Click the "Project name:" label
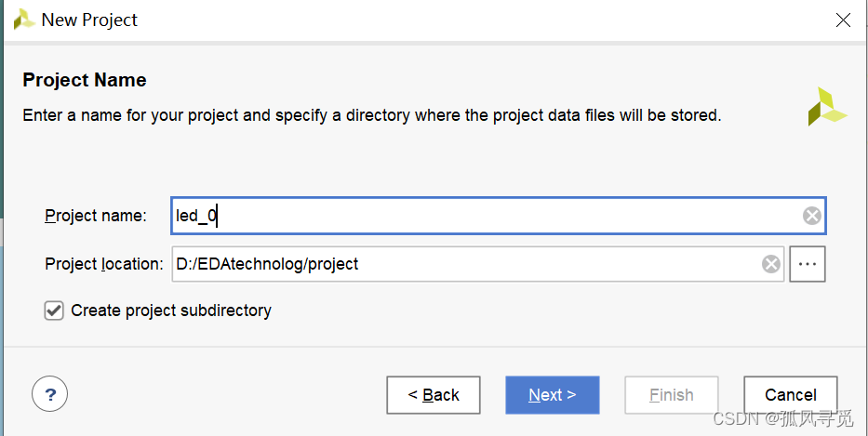868x436 pixels. click(96, 216)
